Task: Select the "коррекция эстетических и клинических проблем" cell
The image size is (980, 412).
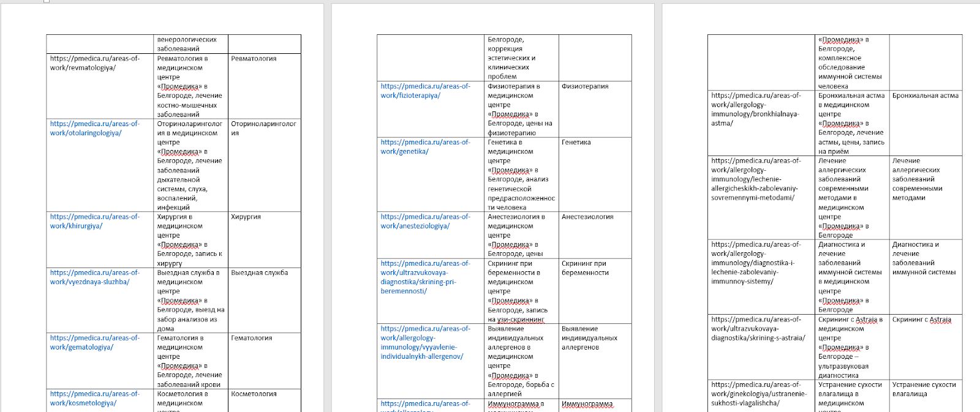Action: pos(521,58)
